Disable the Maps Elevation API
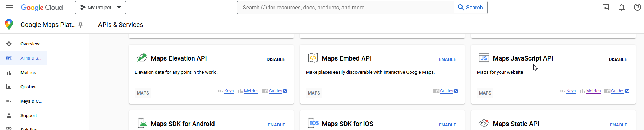The width and height of the screenshot is (644, 130). pyautogui.click(x=276, y=59)
